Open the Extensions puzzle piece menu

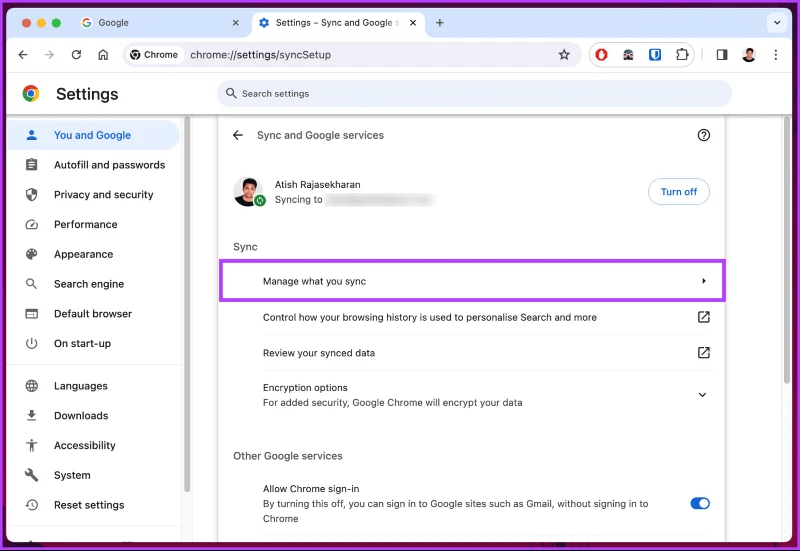click(682, 55)
